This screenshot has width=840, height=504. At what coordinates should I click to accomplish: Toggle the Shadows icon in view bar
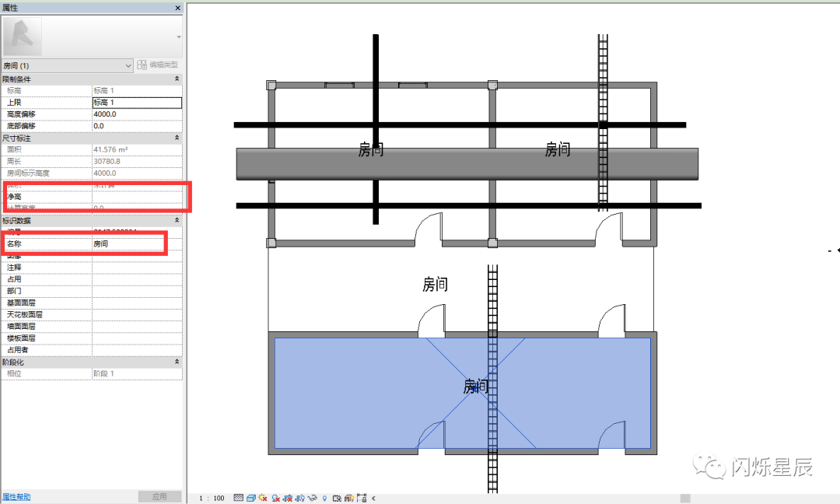pos(275,498)
